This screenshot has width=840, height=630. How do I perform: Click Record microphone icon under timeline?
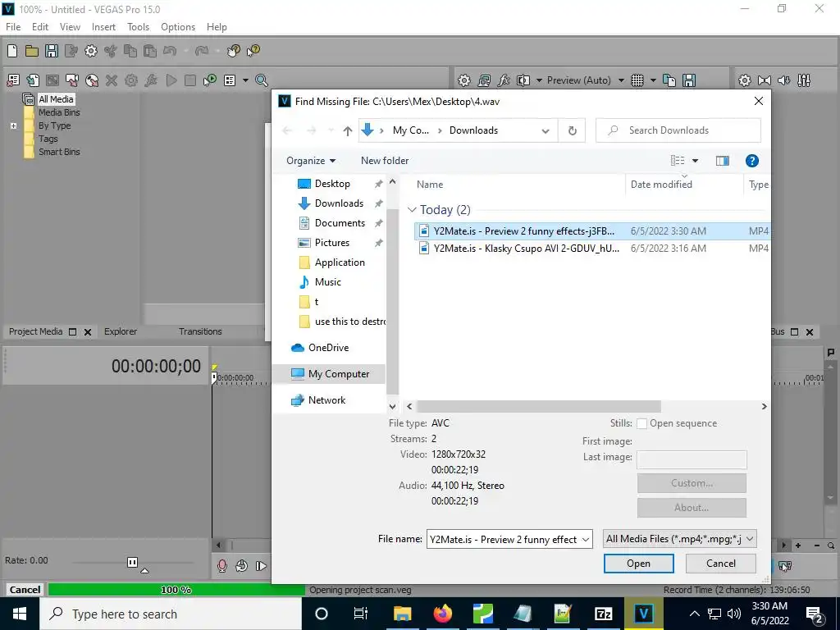pos(221,566)
